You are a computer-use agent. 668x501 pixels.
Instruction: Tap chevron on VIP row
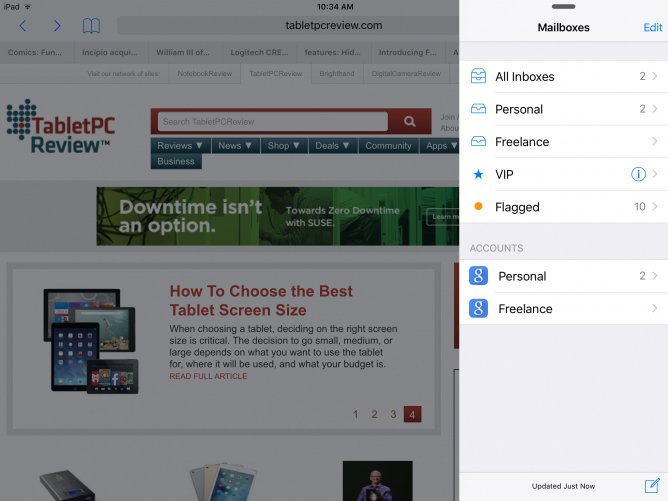655,174
